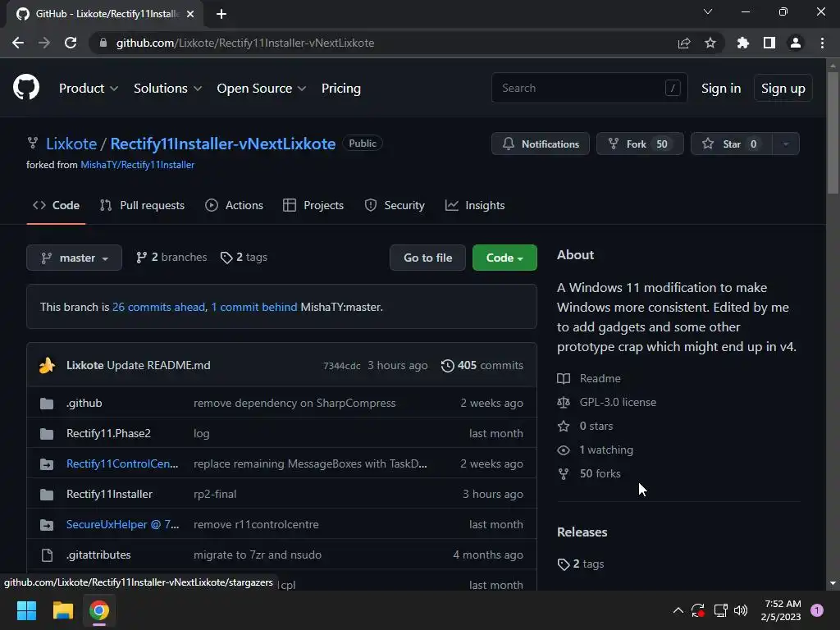Screen dimensions: 840x630
Task: View 1 commit behind link
Action: pos(254,307)
